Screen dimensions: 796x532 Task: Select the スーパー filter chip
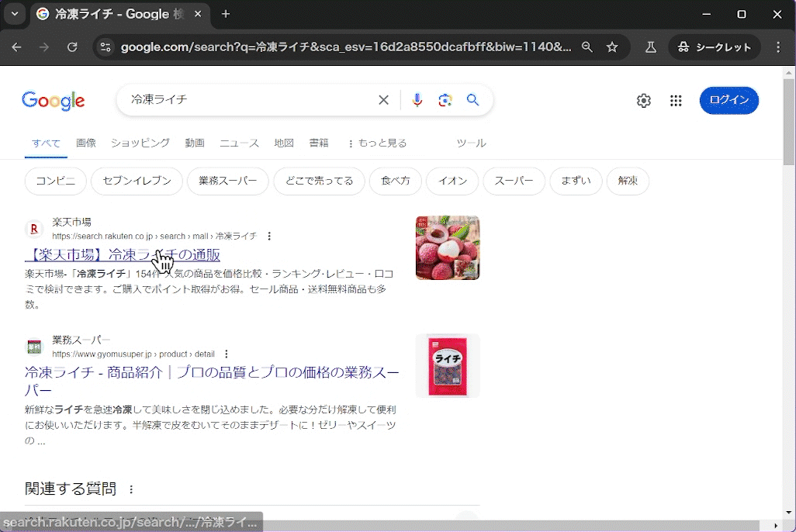(x=514, y=181)
